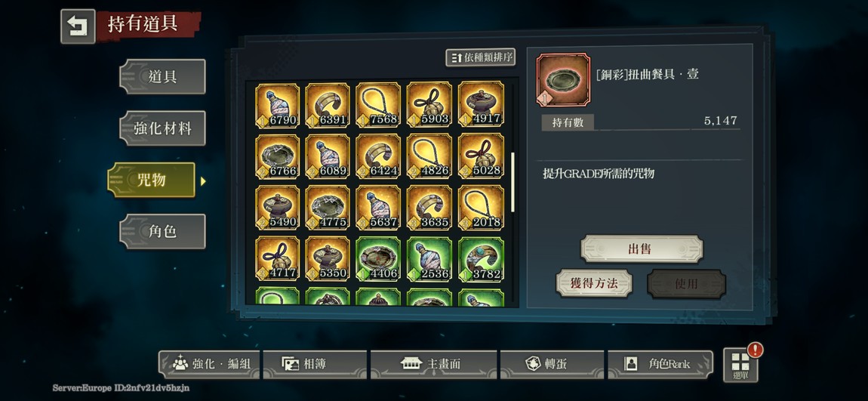The image size is (868, 401).
Task: Click the selected item thumbnail in detail panel
Action: pos(563,80)
